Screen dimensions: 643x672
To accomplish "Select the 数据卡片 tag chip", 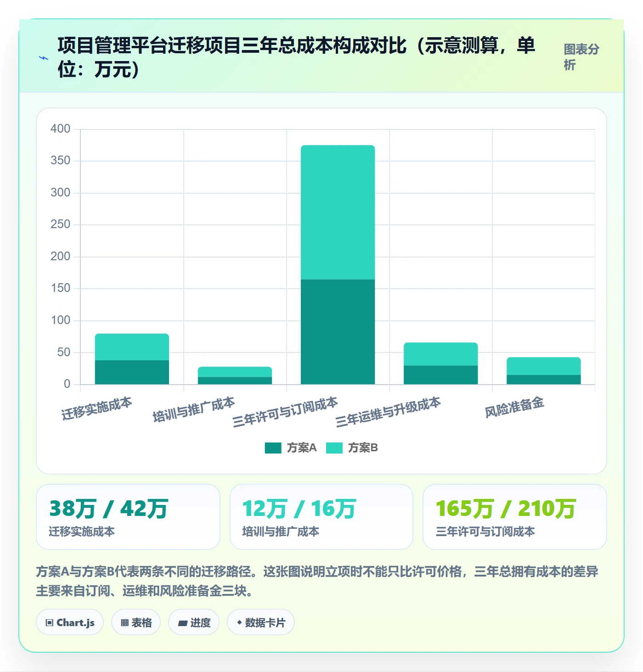I will pos(261,622).
